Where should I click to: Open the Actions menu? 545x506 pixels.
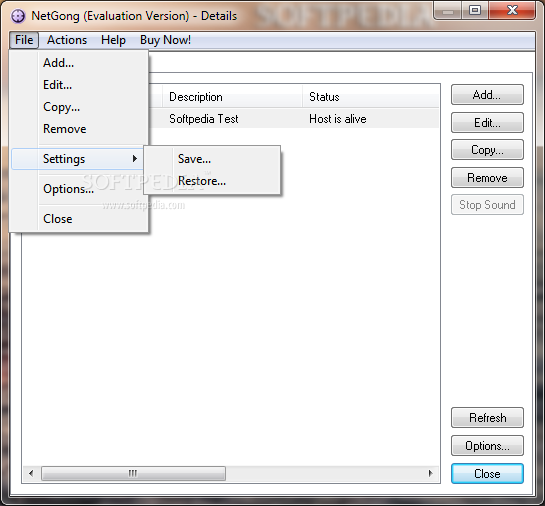tap(67, 40)
